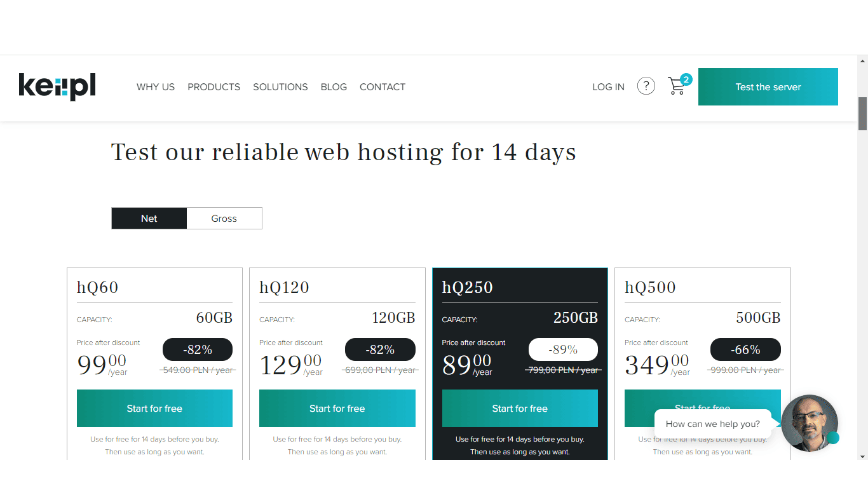Select the Net price toggle
868x488 pixels.
pos(149,218)
